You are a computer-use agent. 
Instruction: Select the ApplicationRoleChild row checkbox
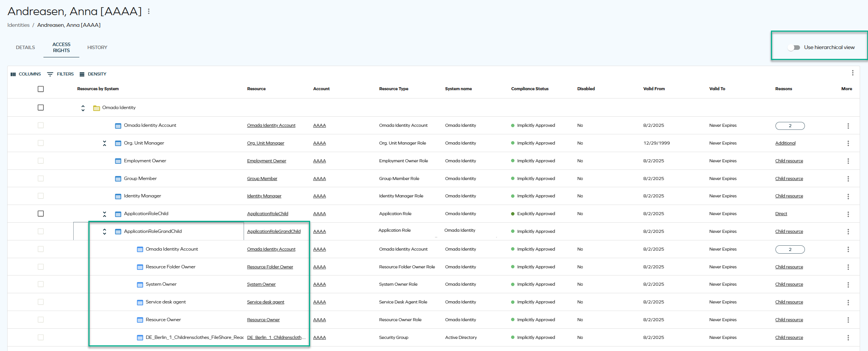(x=41, y=214)
